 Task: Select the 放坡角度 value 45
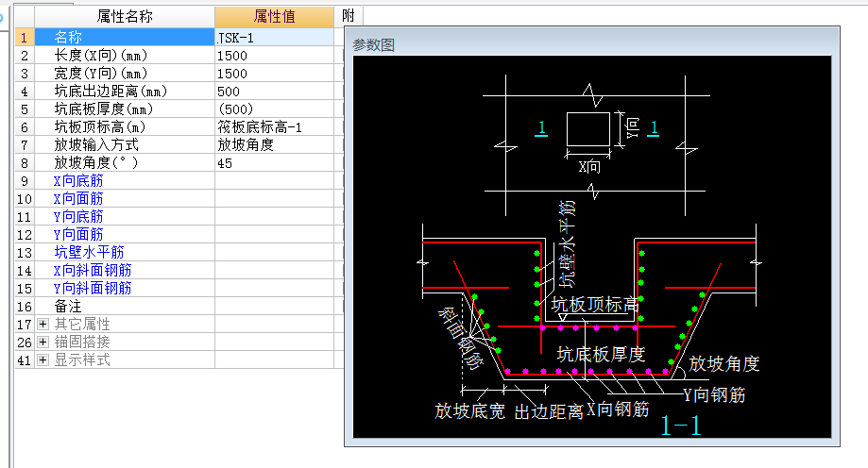point(275,163)
